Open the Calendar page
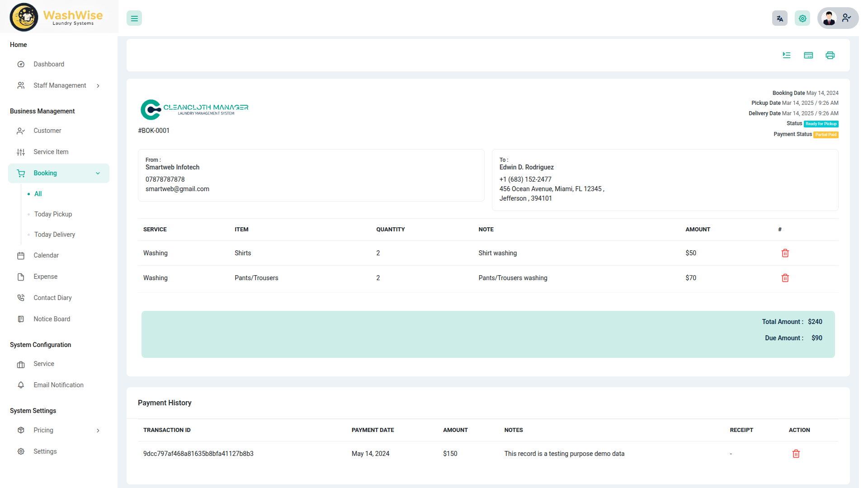The image size is (868, 488). [46, 255]
